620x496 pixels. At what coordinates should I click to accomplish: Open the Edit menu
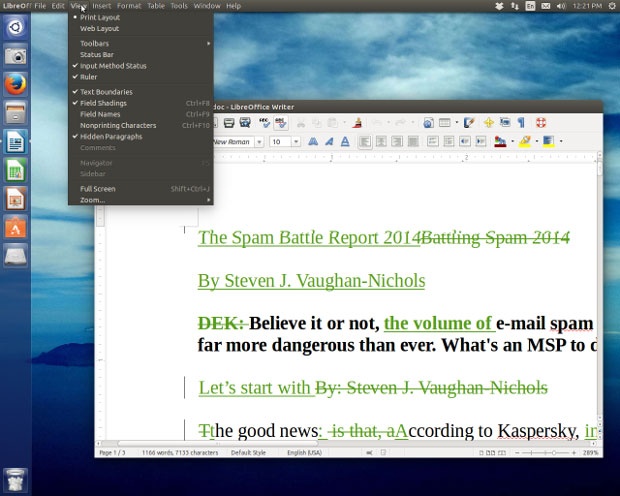58,6
